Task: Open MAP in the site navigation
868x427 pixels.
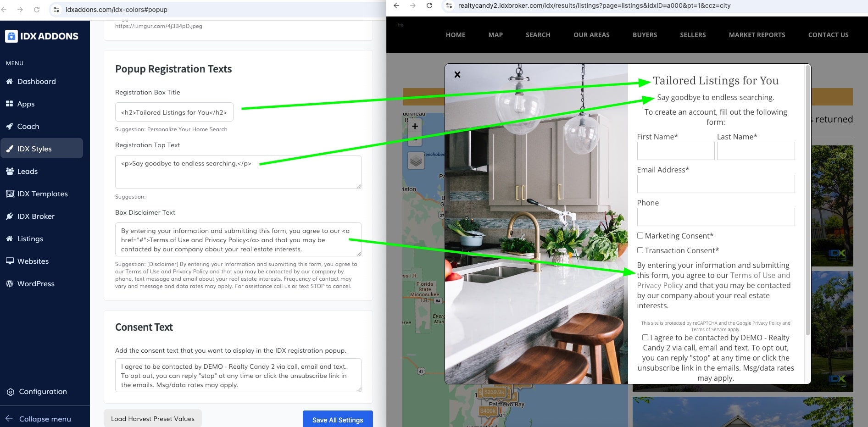Action: point(495,35)
